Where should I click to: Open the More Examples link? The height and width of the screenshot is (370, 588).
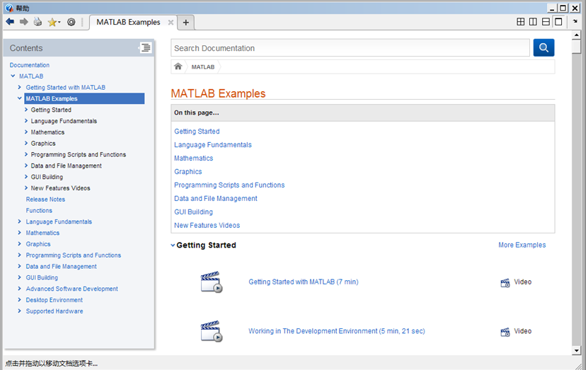pos(521,245)
